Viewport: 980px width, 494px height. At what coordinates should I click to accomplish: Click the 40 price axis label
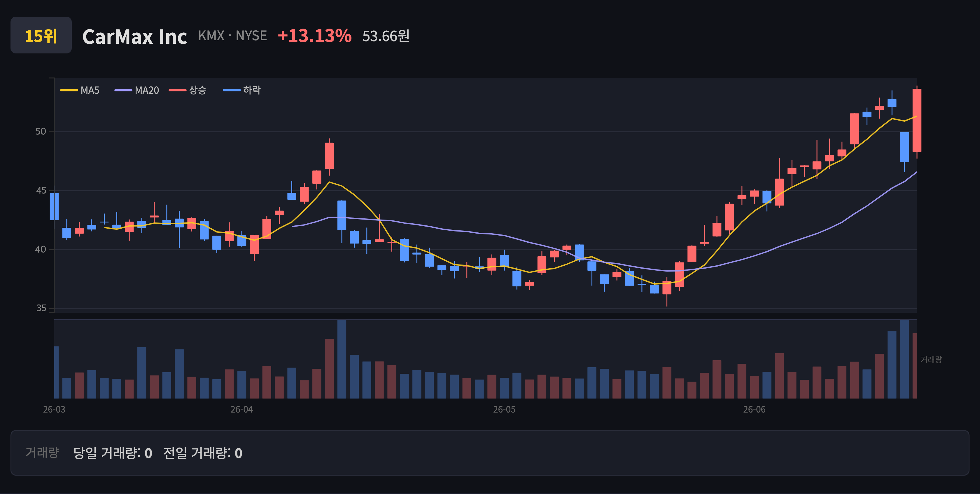(x=41, y=249)
